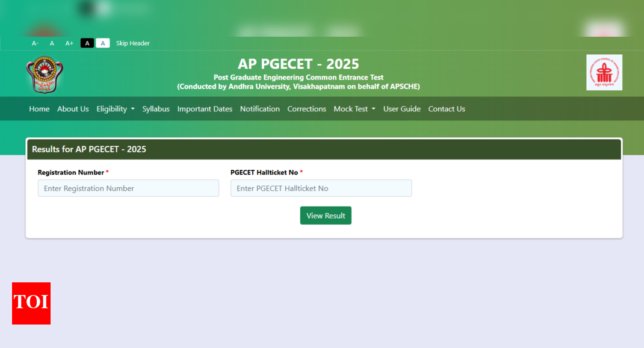Open the Contact Us page
The image size is (644, 348).
pyautogui.click(x=447, y=109)
